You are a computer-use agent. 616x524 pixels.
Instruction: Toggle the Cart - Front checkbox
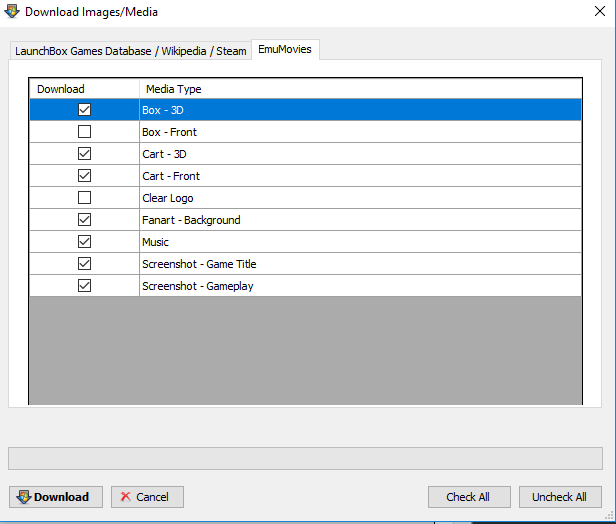(84, 176)
